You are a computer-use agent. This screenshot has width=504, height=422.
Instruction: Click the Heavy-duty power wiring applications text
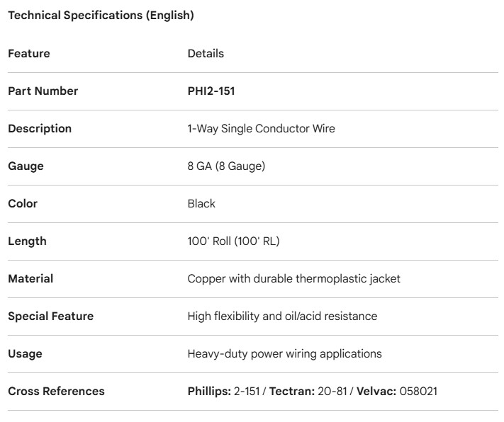(284, 354)
